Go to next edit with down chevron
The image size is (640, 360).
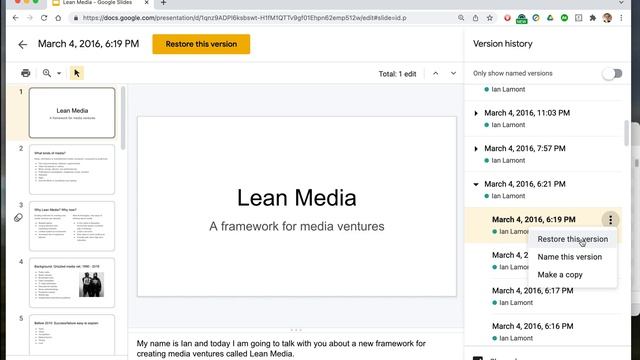(453, 73)
